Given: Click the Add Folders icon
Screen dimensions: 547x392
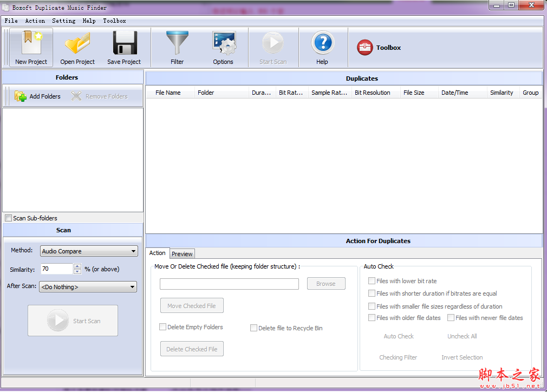Looking at the screenshot, I should point(21,96).
